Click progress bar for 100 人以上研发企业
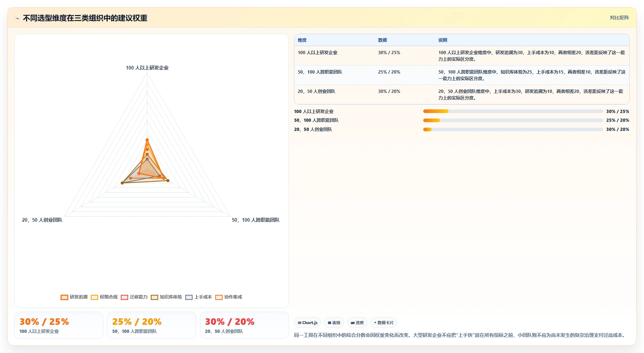644x353 pixels. [x=513, y=111]
